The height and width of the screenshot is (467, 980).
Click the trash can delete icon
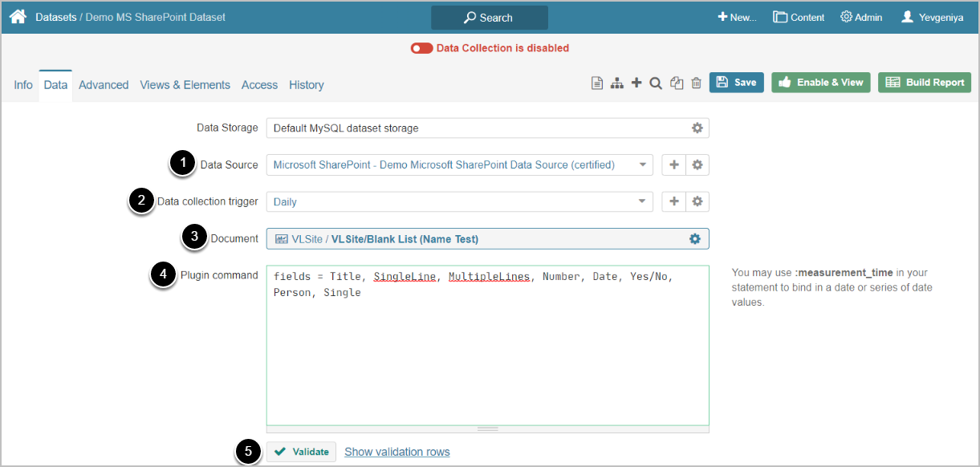(x=696, y=83)
